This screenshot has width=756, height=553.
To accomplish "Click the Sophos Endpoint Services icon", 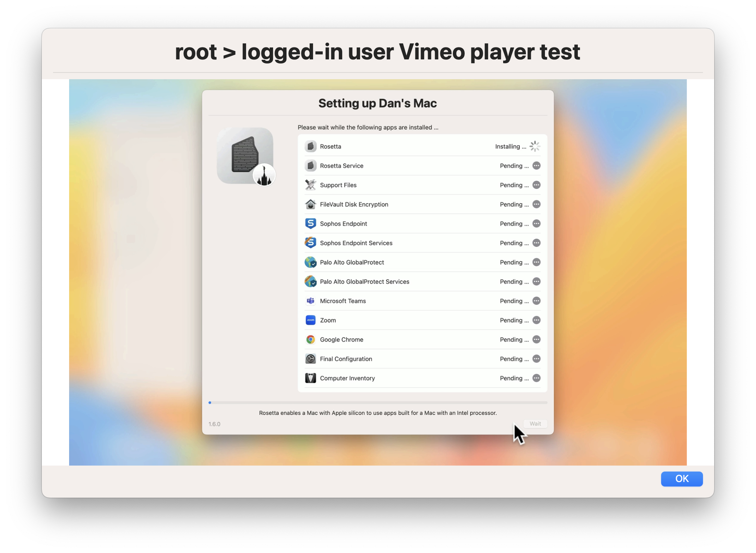I will pos(311,243).
